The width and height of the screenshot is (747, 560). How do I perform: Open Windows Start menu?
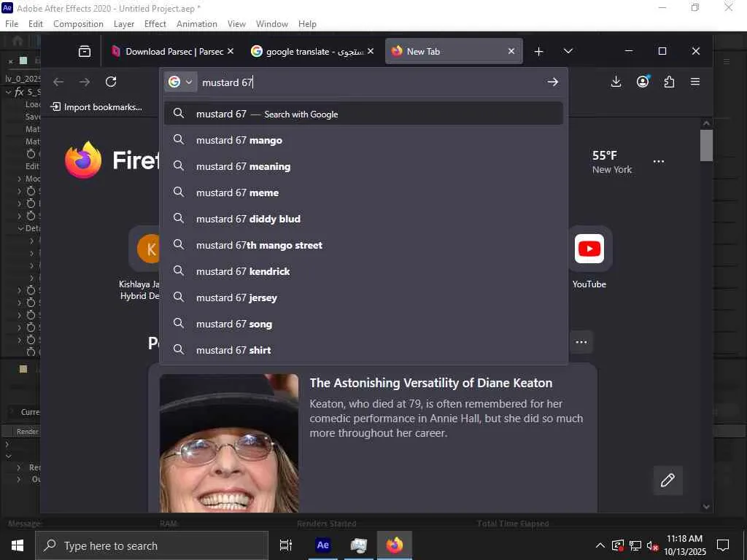tap(18, 545)
